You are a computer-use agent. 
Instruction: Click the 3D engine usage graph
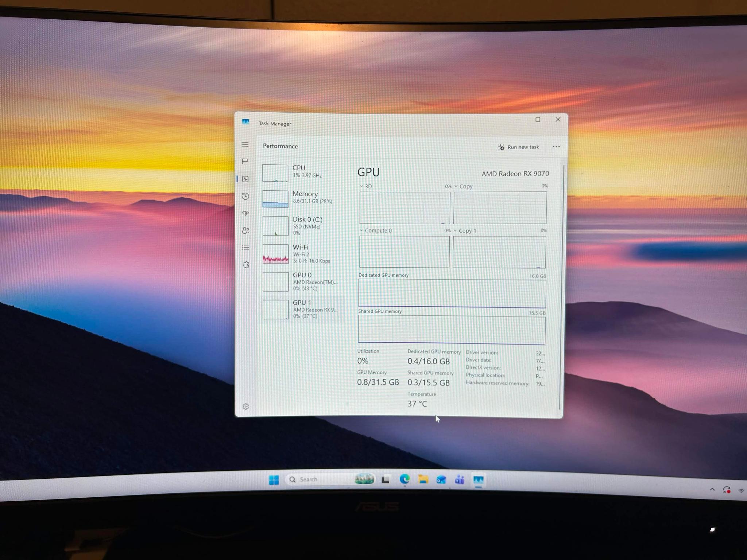(405, 208)
